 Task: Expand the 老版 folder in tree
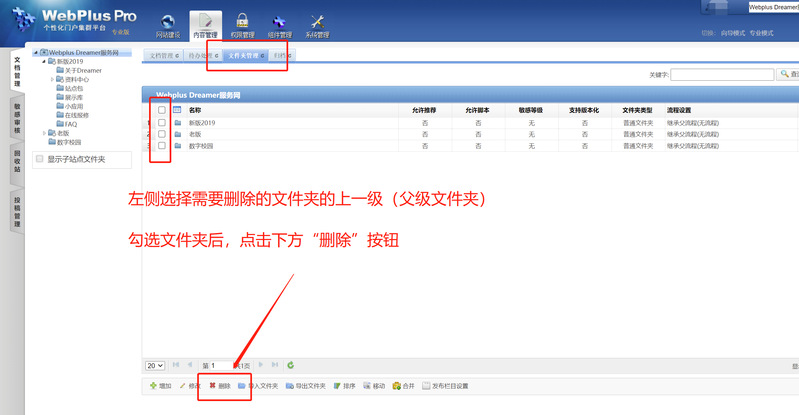[x=44, y=133]
